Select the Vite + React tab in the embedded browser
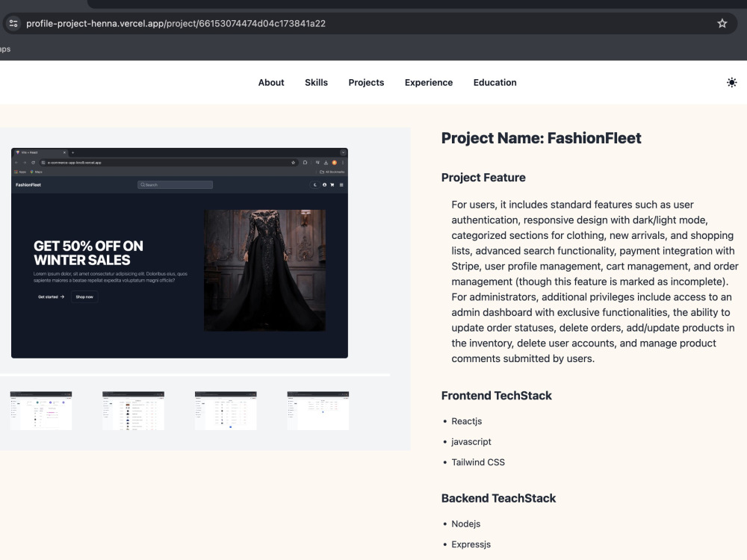Viewport: 747px width, 560px height. point(29,152)
